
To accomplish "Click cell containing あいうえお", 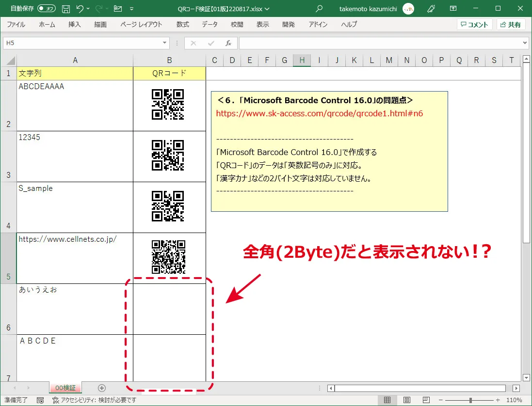I will coord(75,309).
